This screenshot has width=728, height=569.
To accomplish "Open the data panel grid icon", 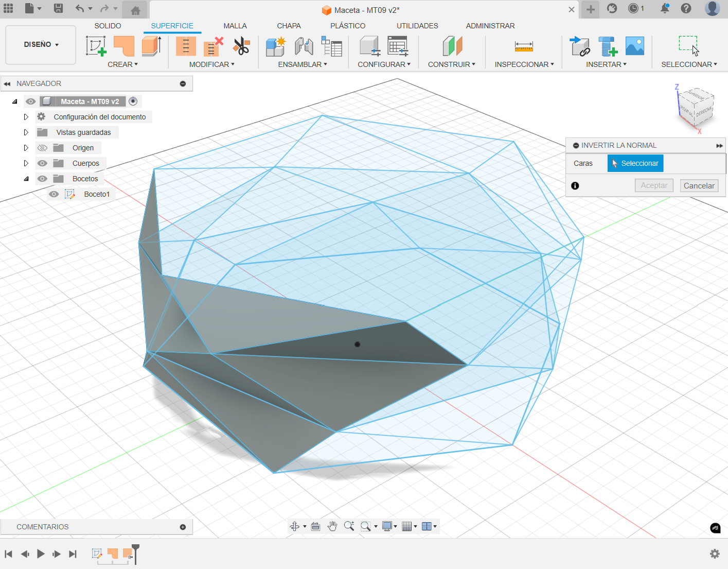I will coord(8,8).
